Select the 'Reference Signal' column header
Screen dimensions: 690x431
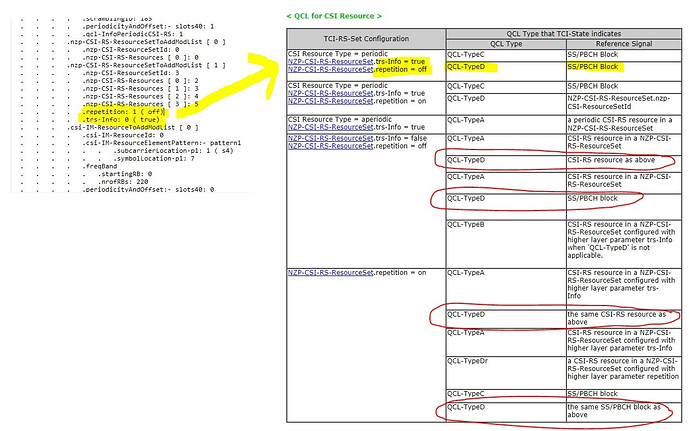[624, 44]
